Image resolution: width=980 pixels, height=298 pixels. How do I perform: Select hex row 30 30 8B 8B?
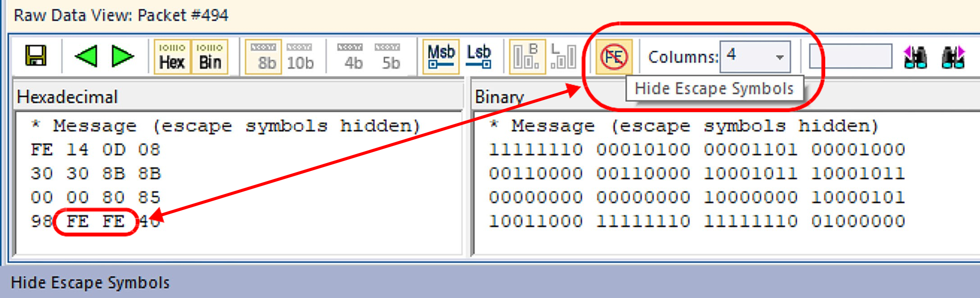[95, 174]
